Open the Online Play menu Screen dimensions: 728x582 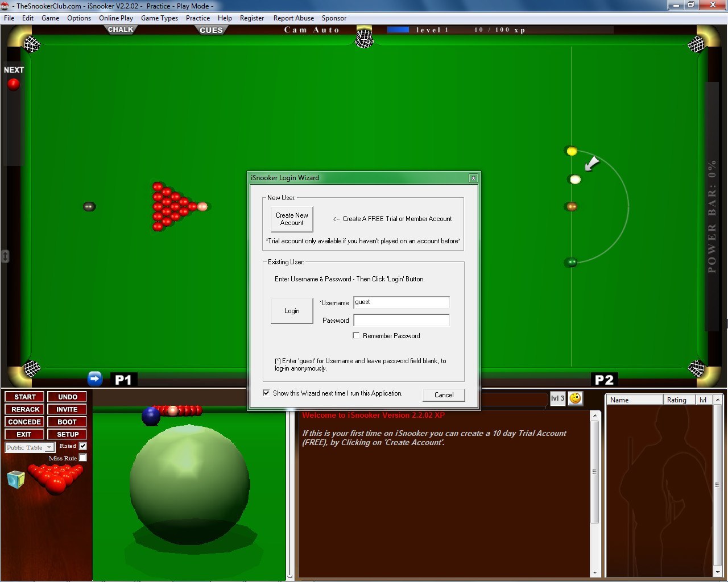[x=116, y=18]
